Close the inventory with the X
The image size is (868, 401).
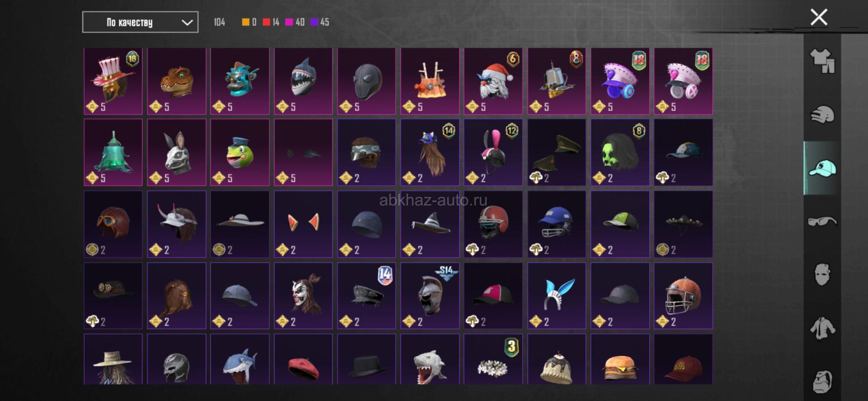[819, 17]
